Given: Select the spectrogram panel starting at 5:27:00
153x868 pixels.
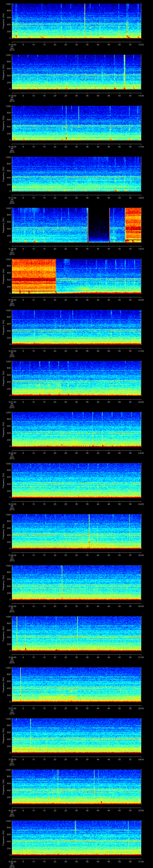Looking at the screenshot, I should (x=76, y=685).
